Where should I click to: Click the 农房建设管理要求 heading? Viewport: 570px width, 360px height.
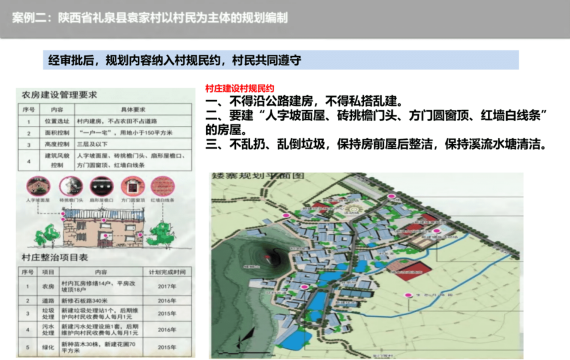coord(59,95)
